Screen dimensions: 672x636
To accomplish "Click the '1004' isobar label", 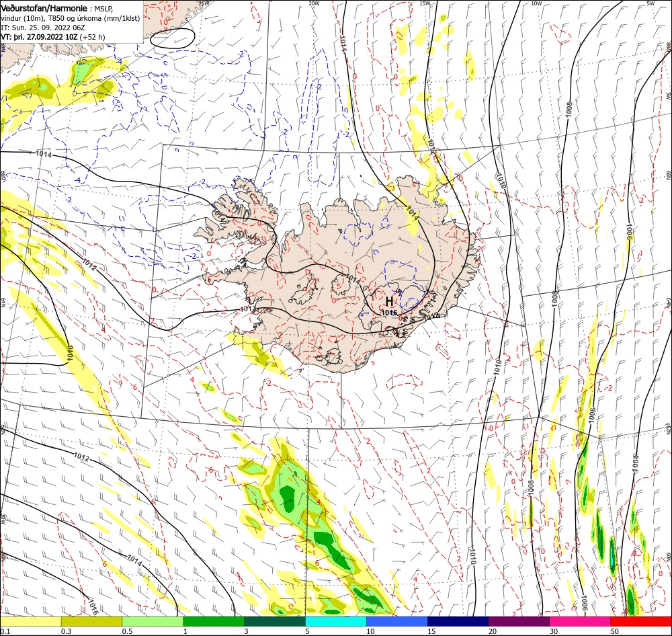I will 636,463.
